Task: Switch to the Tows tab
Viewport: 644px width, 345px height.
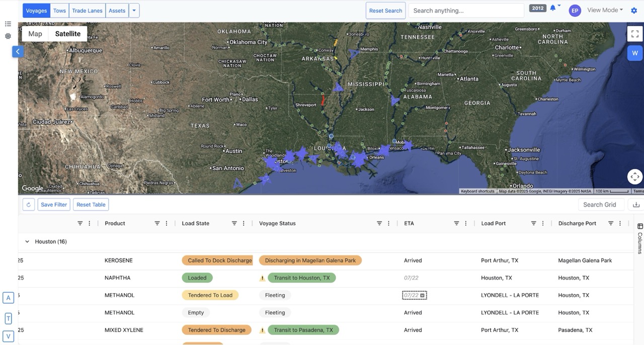Action: click(59, 10)
